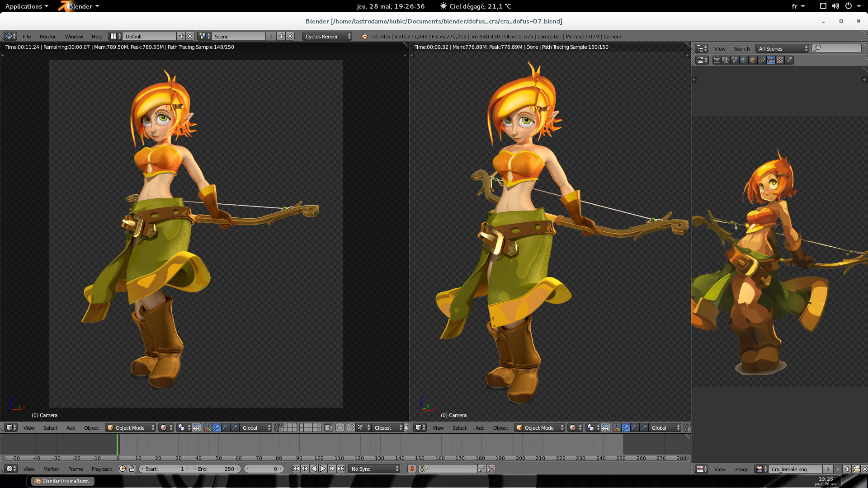Click Blender task in bottom taskbar
Screen dimensions: 868x488
(63, 481)
